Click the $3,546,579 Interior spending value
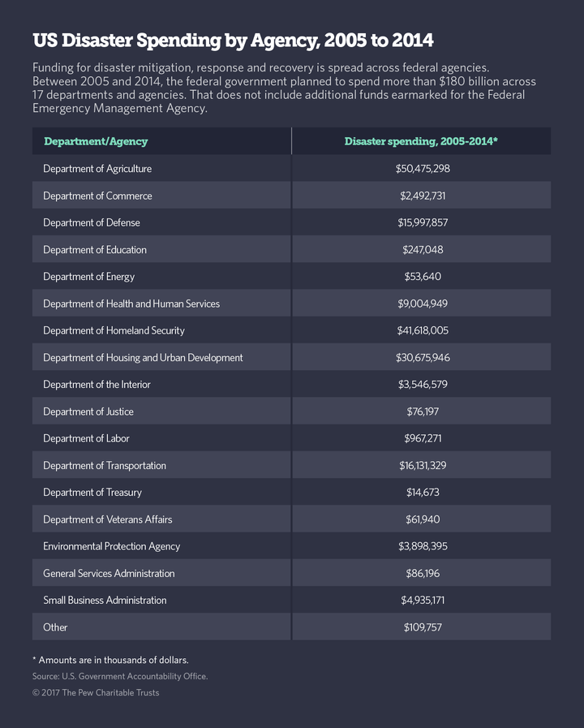The height and width of the screenshot is (728, 584). (423, 384)
